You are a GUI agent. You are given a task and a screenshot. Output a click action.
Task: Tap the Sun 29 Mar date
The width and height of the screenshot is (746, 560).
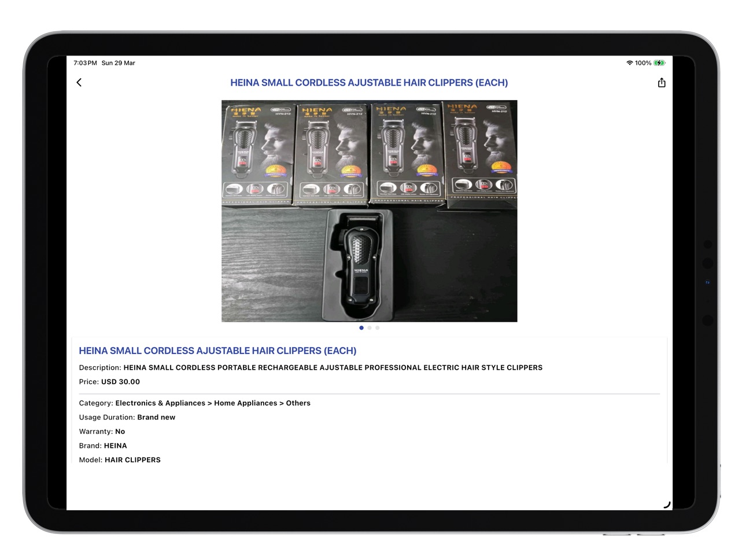119,63
